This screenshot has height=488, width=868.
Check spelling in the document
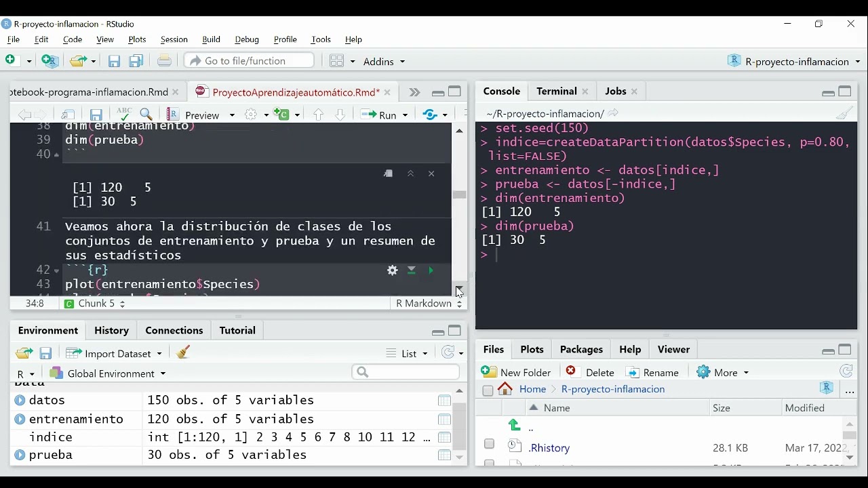(123, 114)
